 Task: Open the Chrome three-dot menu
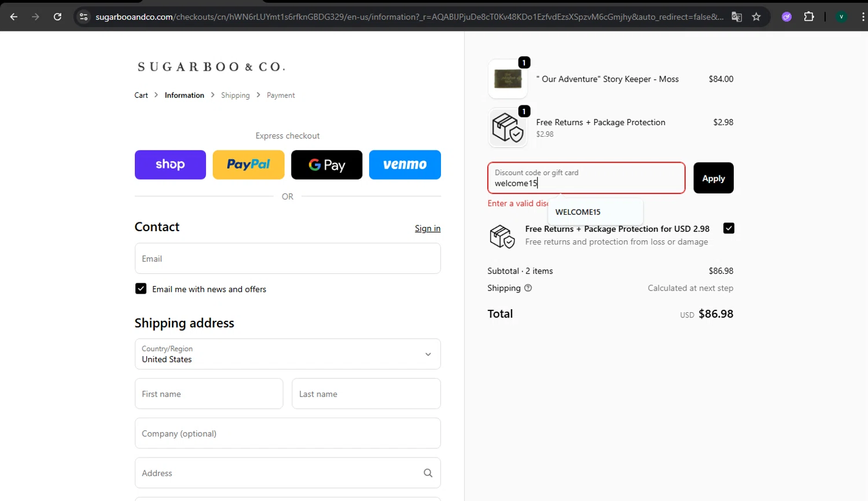[863, 17]
